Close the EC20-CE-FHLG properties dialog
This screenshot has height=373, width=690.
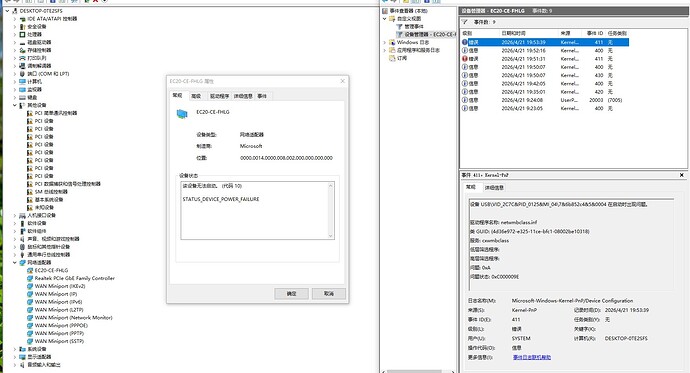[x=342, y=81]
